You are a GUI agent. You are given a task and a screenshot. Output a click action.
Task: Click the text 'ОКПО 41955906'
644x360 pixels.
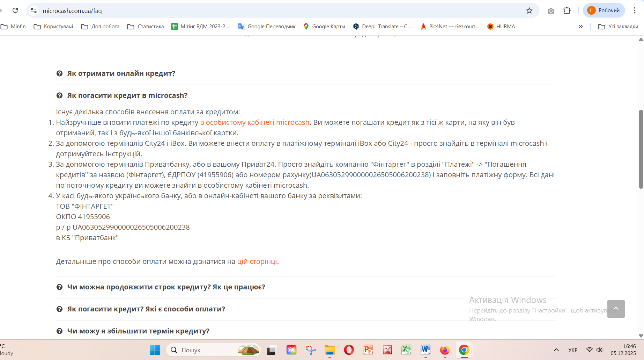coord(83,217)
